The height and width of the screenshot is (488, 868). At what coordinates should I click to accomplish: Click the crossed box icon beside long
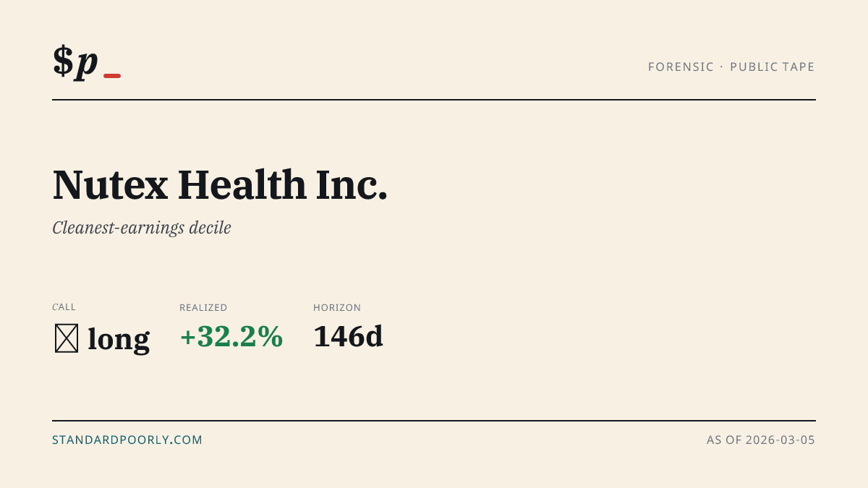coord(67,338)
